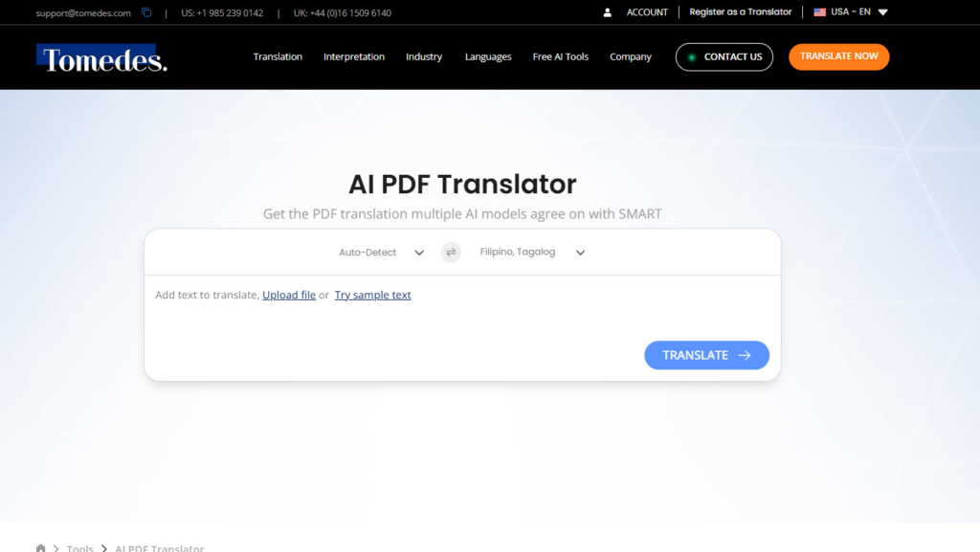Click the account user icon
Viewport: 980px width, 552px height.
[608, 12]
